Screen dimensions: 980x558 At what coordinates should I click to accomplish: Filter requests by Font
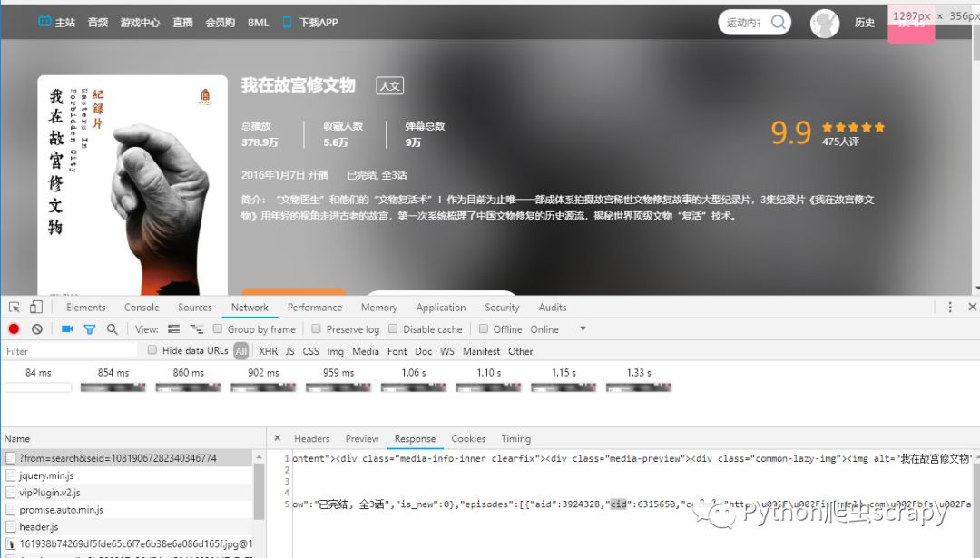click(x=397, y=351)
